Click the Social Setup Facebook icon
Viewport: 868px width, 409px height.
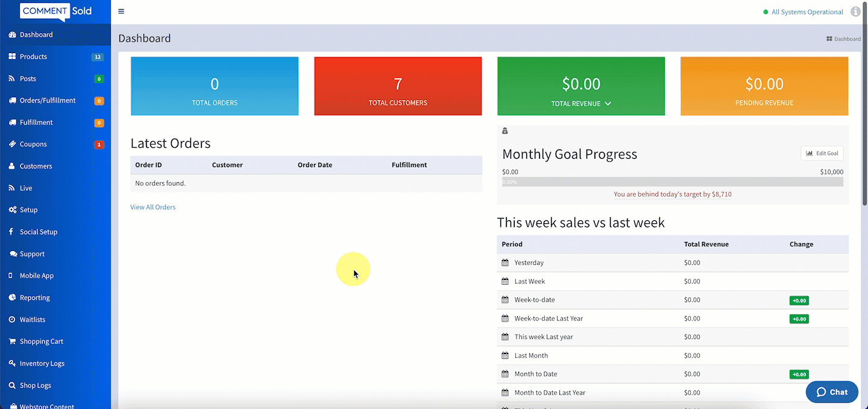[x=12, y=232]
